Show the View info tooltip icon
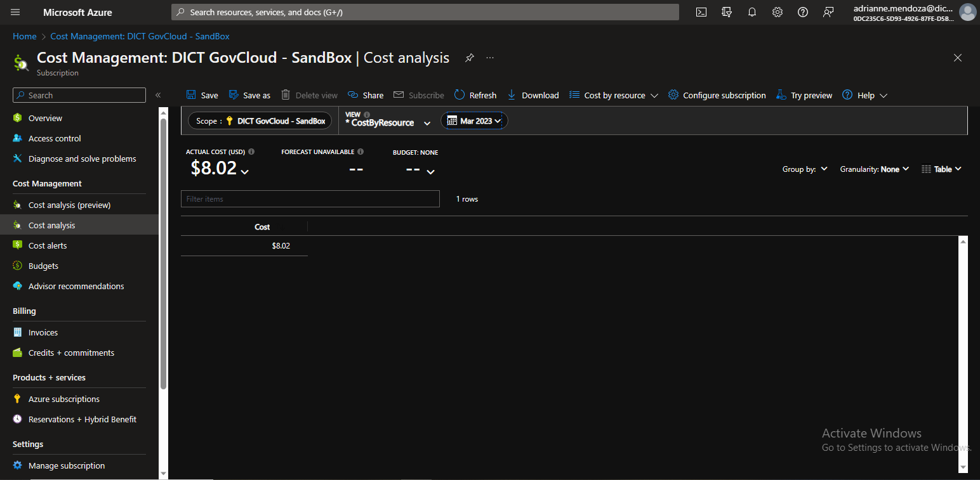The width and height of the screenshot is (980, 480). 367,115
